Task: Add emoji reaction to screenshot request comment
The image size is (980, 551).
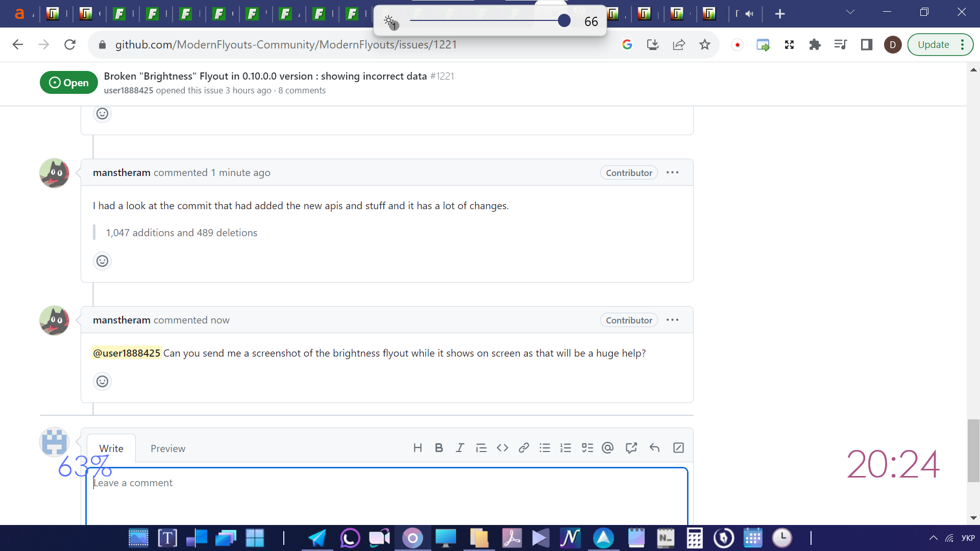Action: 102,382
